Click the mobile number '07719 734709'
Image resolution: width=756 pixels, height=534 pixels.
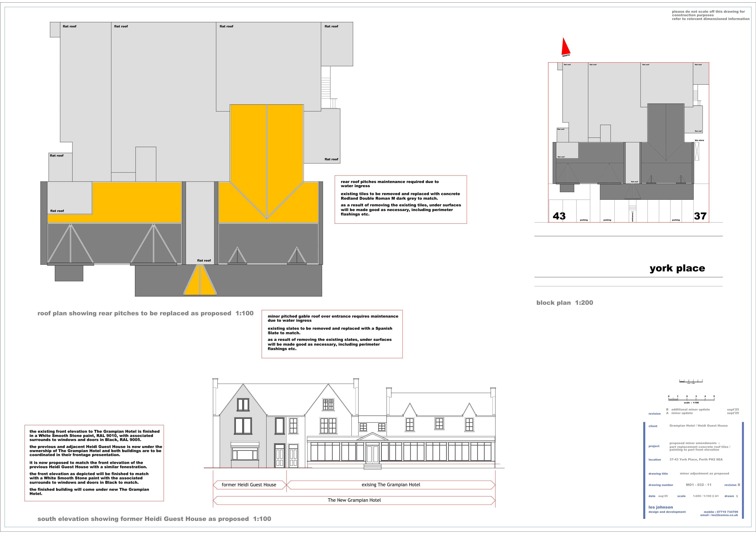click(727, 512)
